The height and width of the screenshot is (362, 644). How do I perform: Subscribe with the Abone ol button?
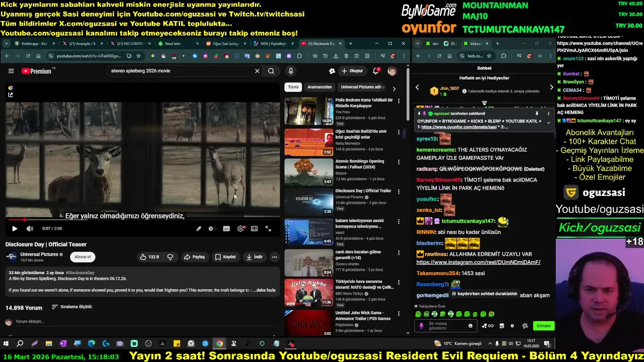point(83,257)
